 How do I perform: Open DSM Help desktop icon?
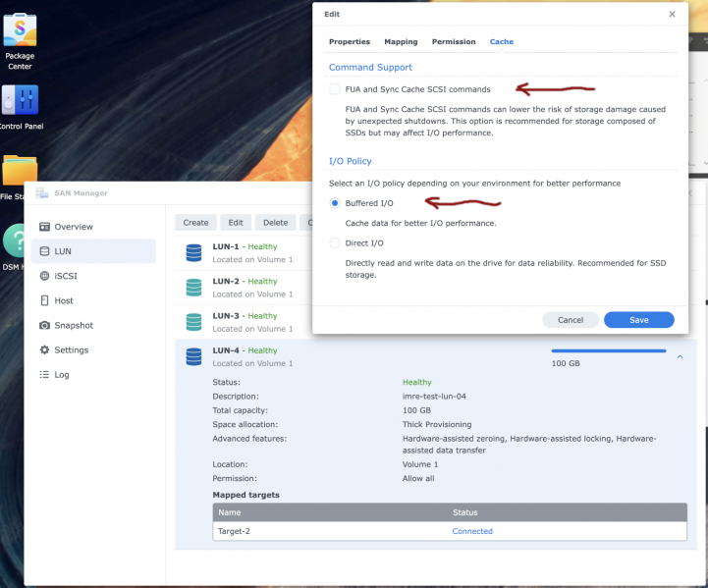click(x=13, y=241)
